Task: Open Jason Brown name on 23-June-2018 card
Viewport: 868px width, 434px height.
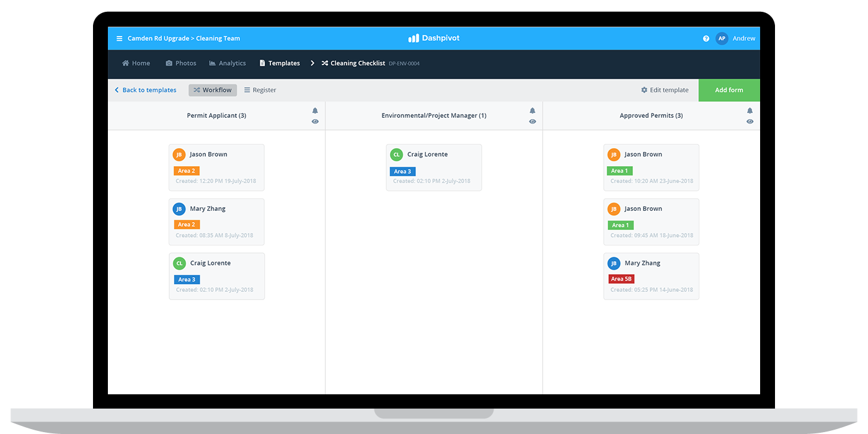Action: (643, 154)
